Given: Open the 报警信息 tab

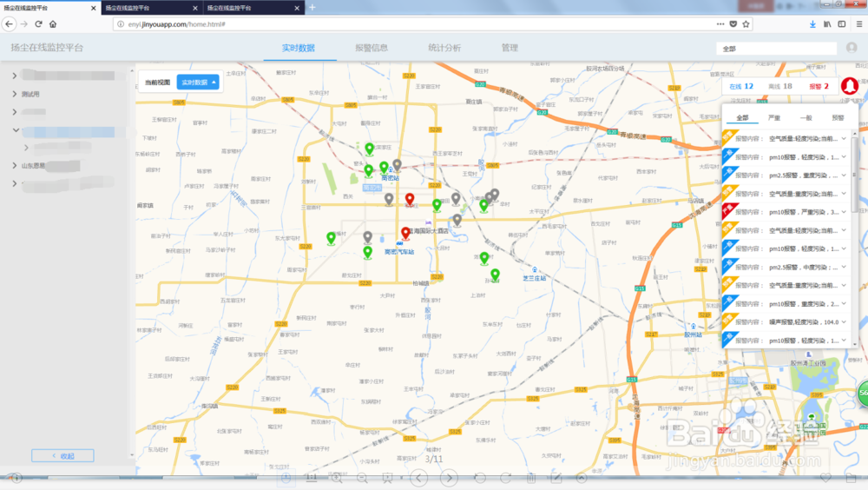Looking at the screenshot, I should click(372, 48).
